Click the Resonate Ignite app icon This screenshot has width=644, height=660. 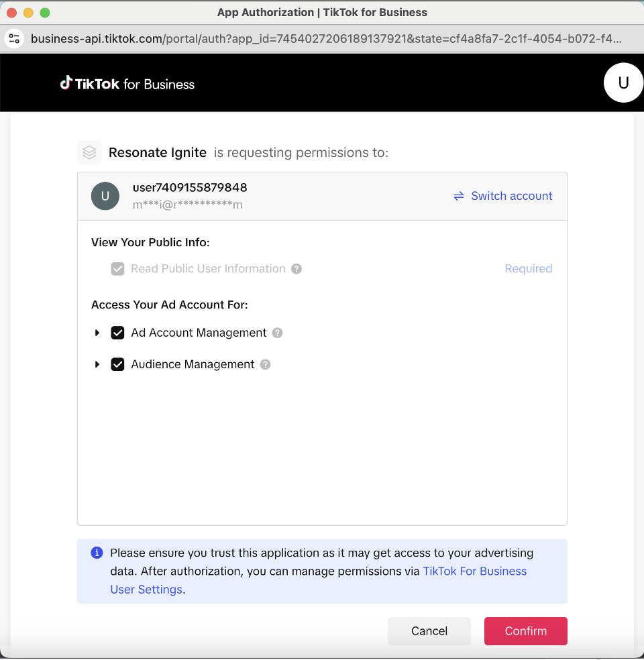pos(89,152)
